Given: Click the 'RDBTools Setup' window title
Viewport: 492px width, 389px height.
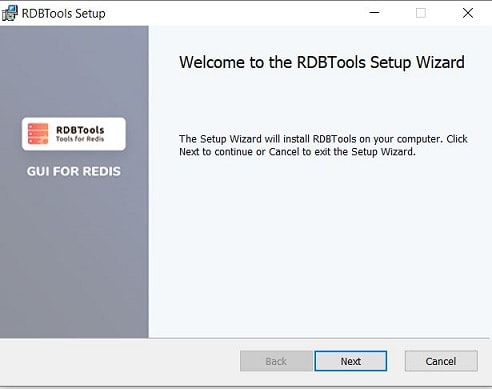Looking at the screenshot, I should [64, 14].
